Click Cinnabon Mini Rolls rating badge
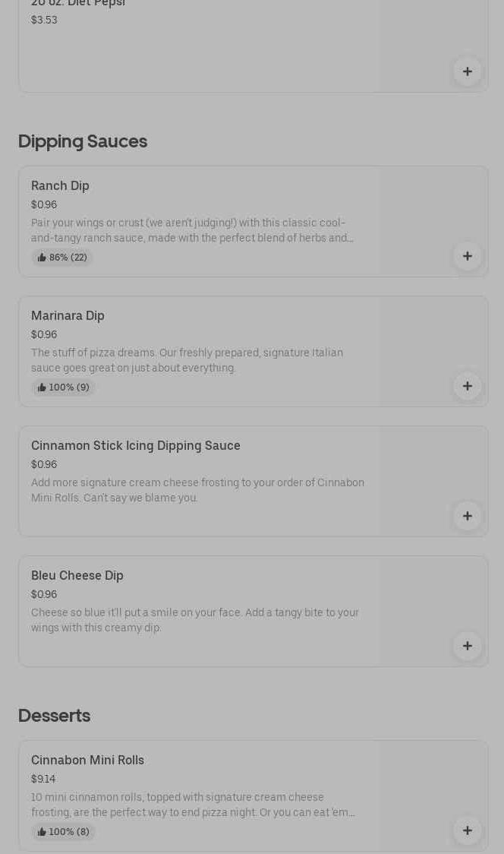This screenshot has height=854, width=504. [63, 832]
